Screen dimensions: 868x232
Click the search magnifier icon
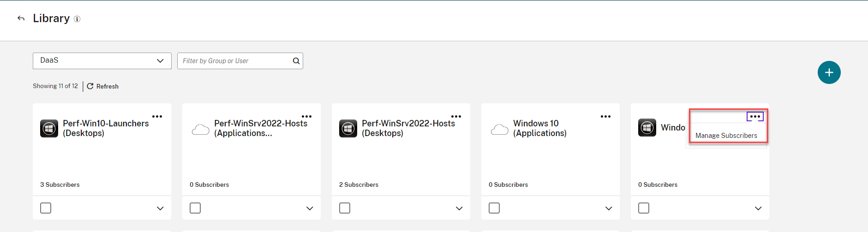click(x=296, y=61)
